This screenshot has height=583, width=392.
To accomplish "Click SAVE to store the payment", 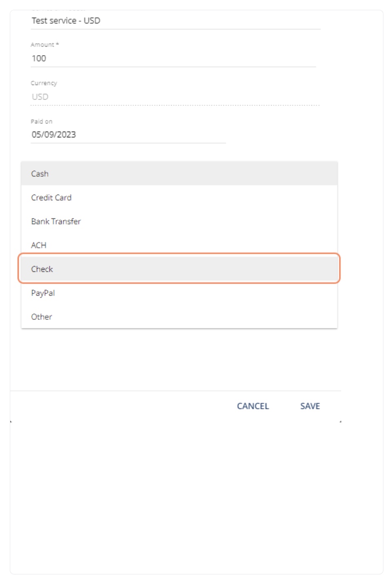I will 310,406.
